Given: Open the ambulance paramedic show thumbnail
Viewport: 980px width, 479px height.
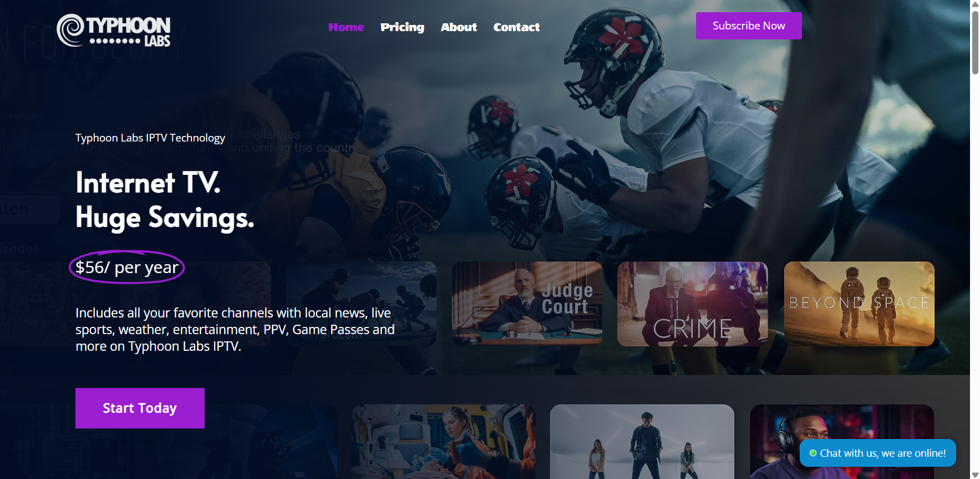Looking at the screenshot, I should coord(443,441).
